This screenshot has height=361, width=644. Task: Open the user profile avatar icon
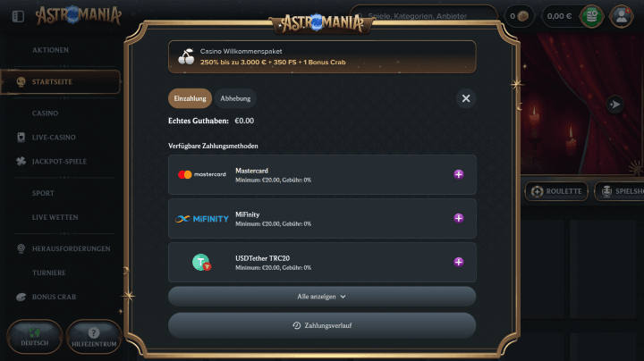621,16
